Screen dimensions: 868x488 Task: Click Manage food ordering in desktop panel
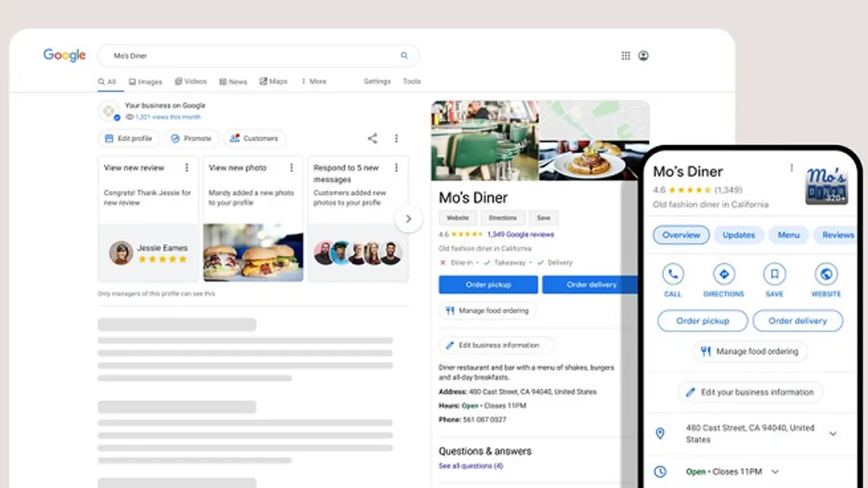[x=488, y=311]
